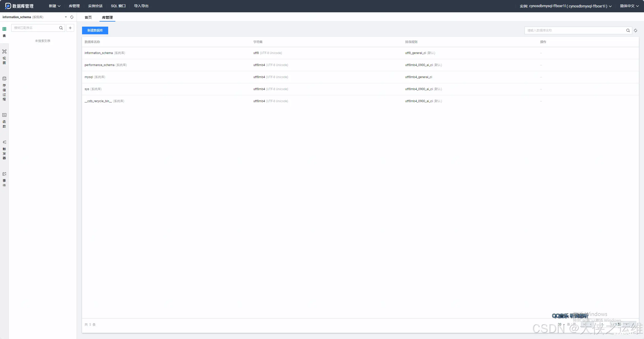The width and height of the screenshot is (644, 339).
Task: Select the performance_schema database row
Action: 360,65
